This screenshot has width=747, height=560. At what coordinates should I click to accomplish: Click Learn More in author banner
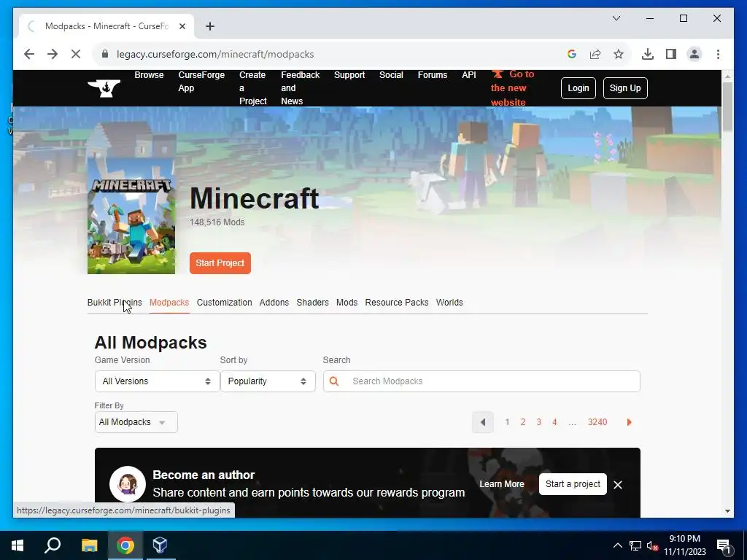click(502, 484)
